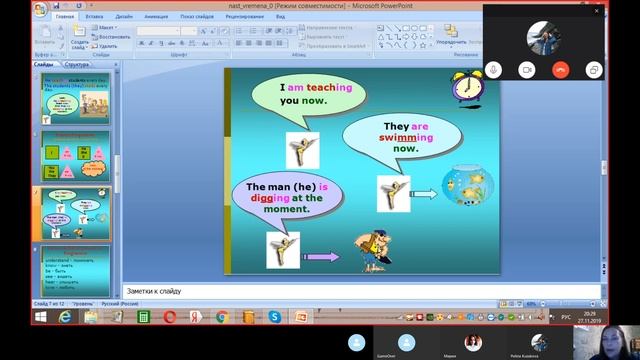
Task: Click the redo icon in Quick Access toolbar
Action: coord(79,6)
